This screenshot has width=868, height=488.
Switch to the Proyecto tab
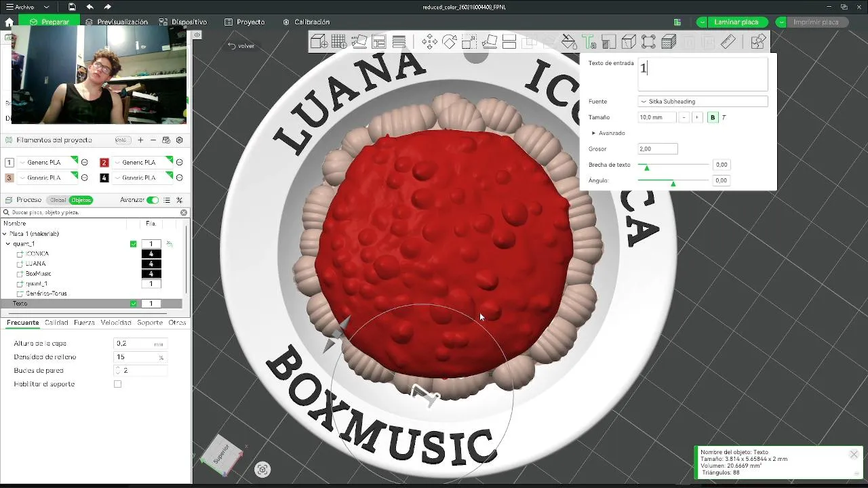[245, 22]
